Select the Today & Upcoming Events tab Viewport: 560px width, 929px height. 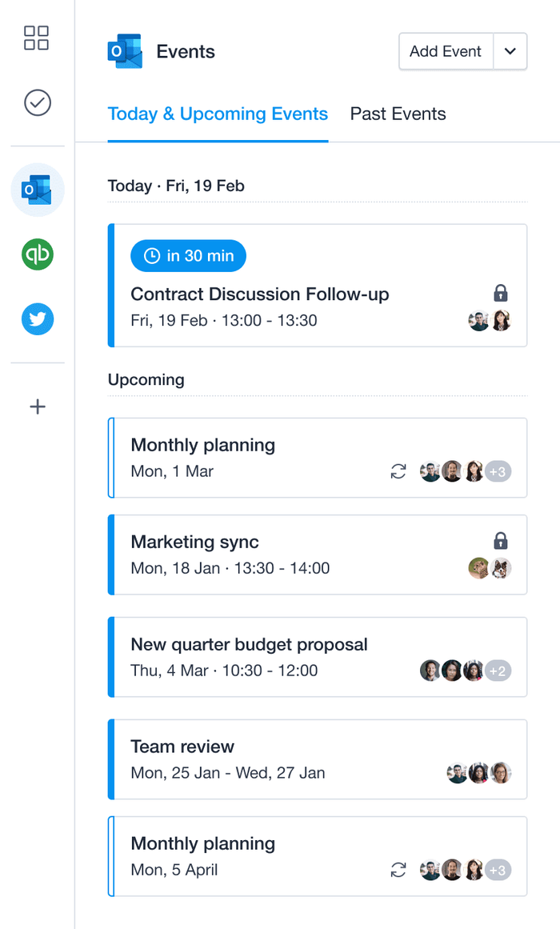coord(218,114)
